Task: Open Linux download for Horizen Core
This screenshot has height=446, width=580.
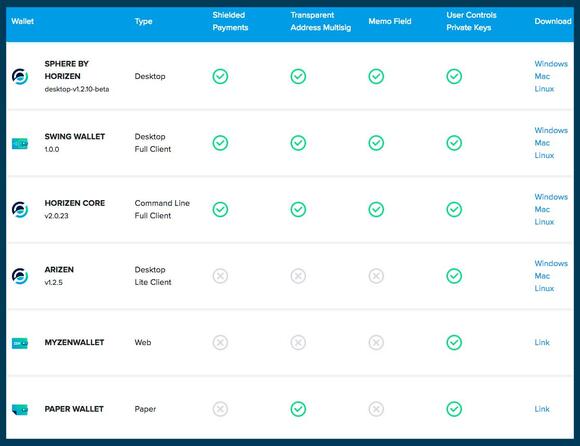Action: coord(544,222)
